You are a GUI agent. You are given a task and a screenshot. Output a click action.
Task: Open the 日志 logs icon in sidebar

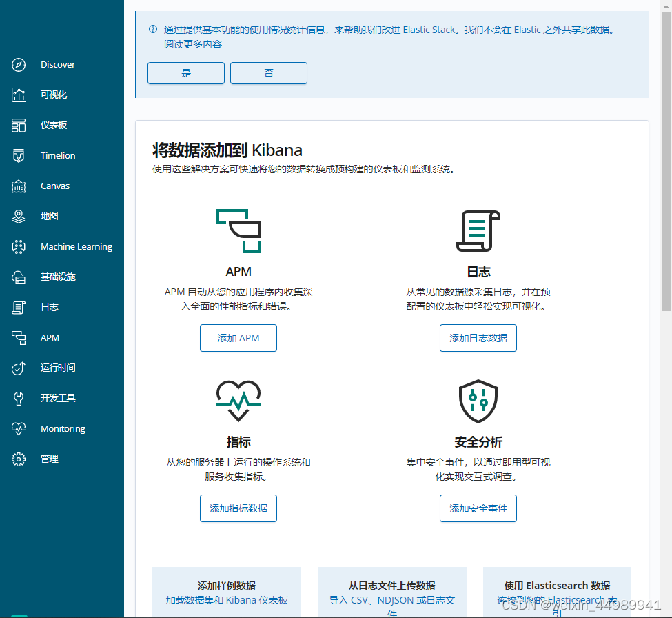click(x=19, y=308)
